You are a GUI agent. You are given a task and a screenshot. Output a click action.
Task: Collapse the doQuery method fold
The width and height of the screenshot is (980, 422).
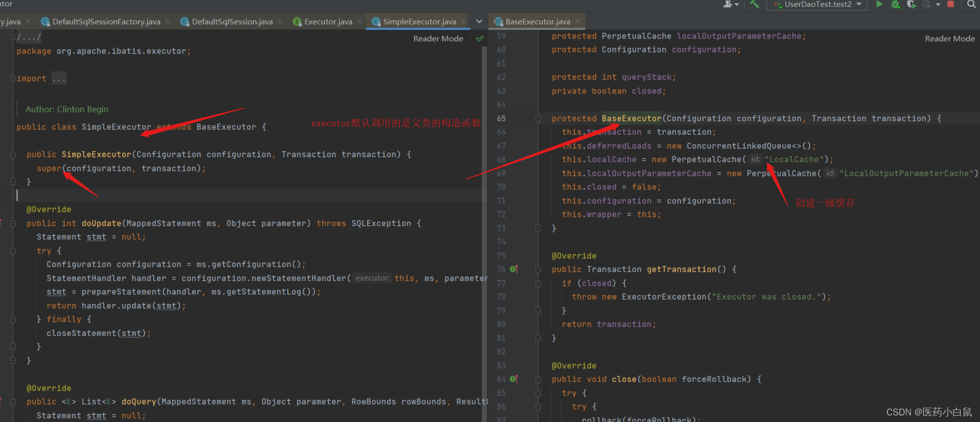coord(13,402)
